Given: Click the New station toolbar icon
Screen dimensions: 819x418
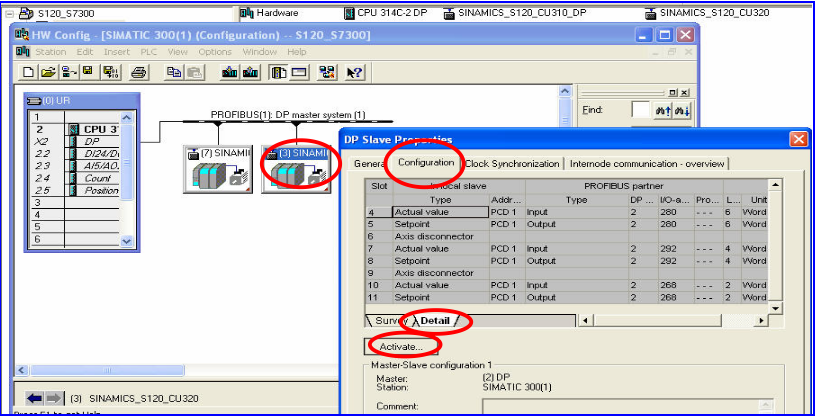Looking at the screenshot, I should (28, 72).
